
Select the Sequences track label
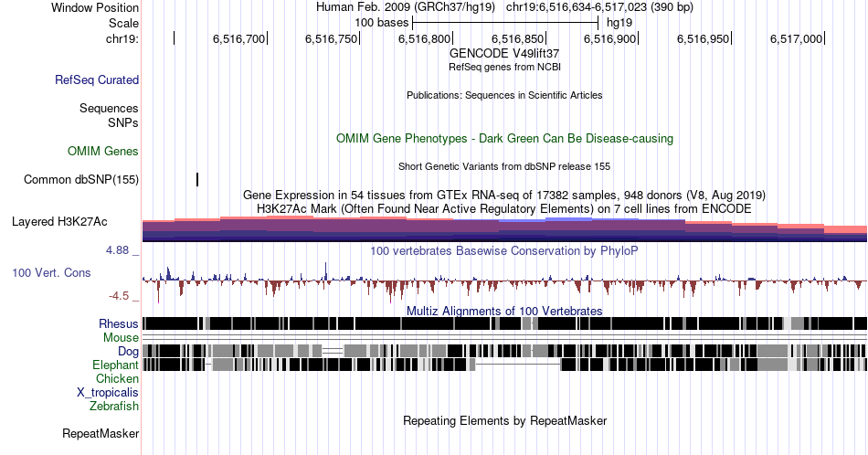(109, 108)
